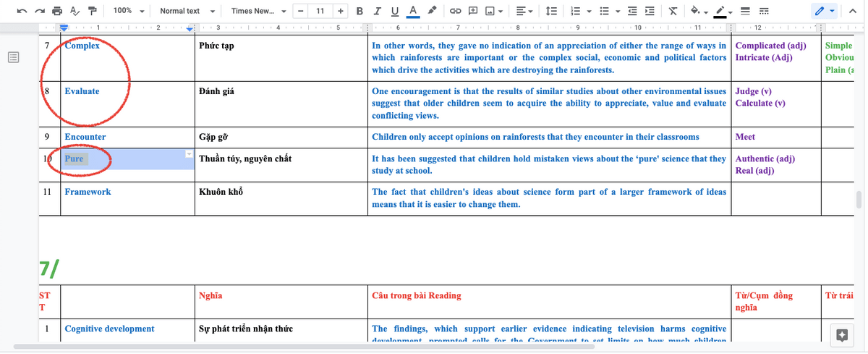This screenshot has height=354, width=868.
Task: Open the Times New Roman font dropdown
Action: coord(258,12)
